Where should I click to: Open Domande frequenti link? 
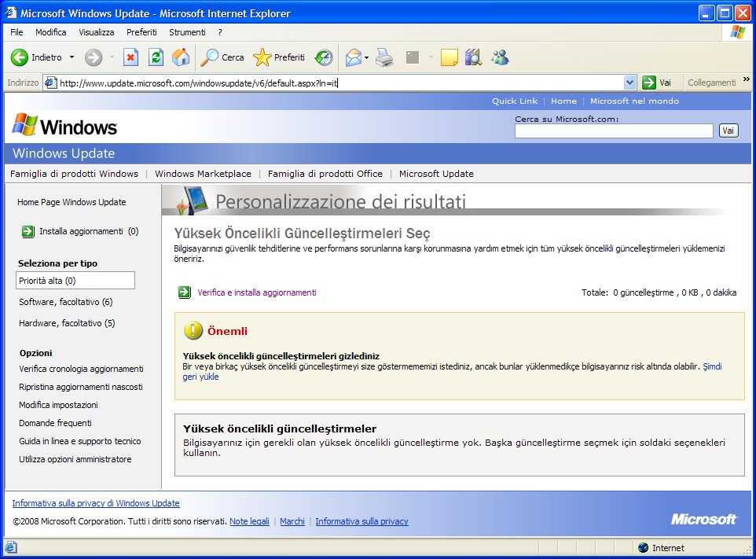pyautogui.click(x=55, y=423)
